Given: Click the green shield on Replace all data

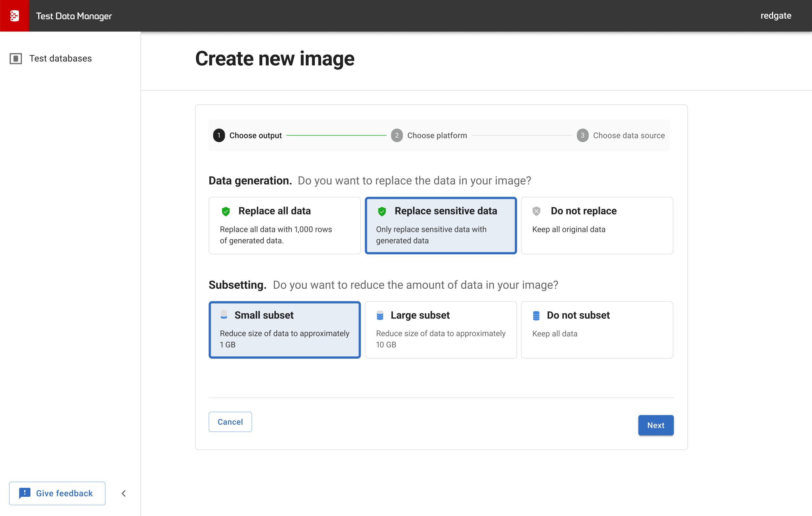Looking at the screenshot, I should click(x=226, y=211).
